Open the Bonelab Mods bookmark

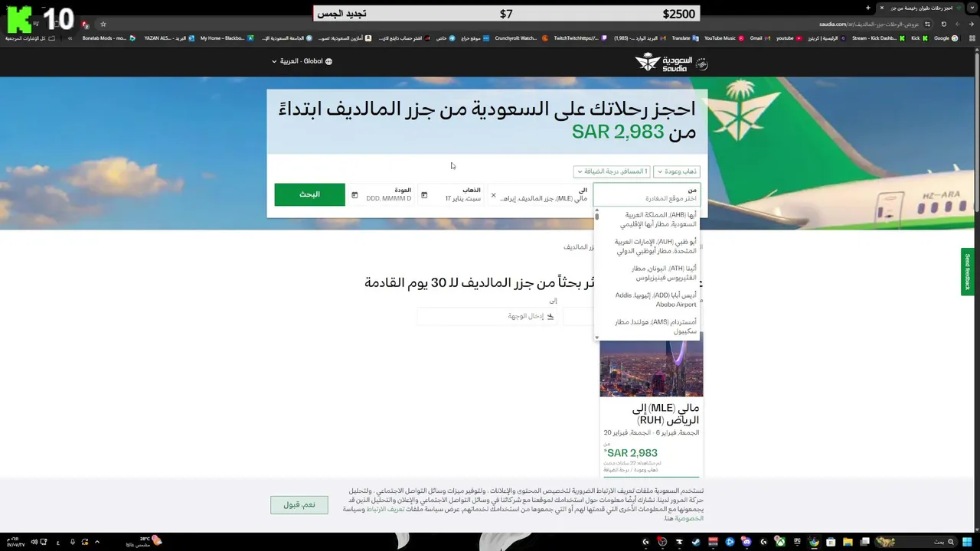[x=109, y=38]
